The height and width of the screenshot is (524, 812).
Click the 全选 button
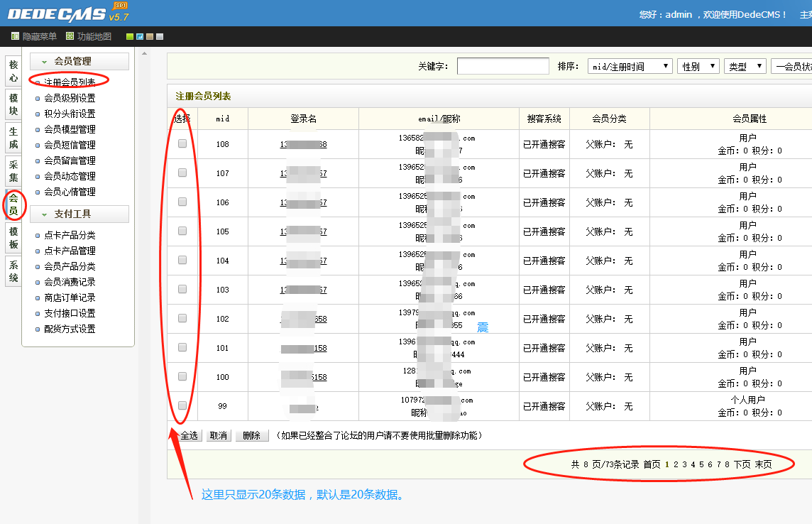click(x=189, y=435)
